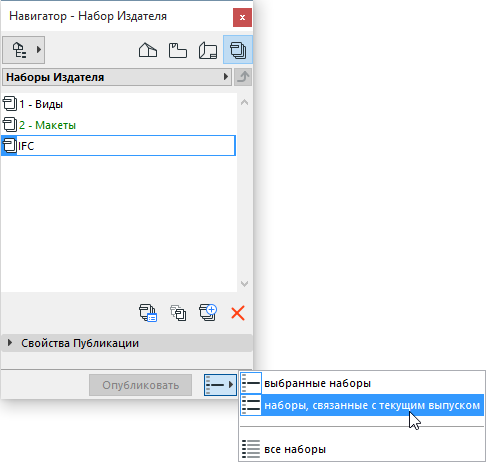The image size is (486, 462).
Task: Open the Наборы Издателя dropdown
Action: [117, 77]
